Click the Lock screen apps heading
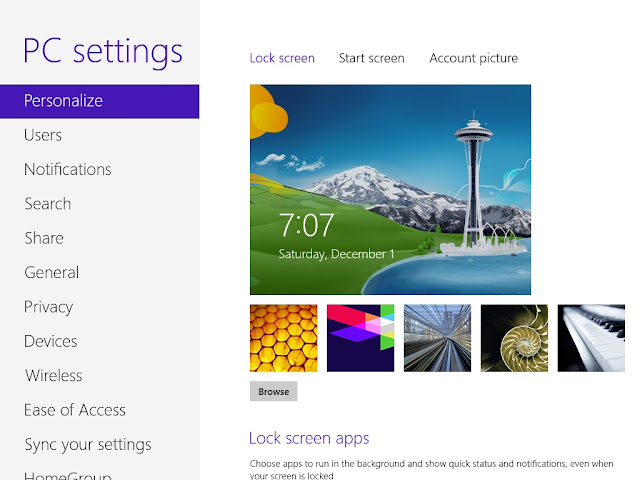 [x=309, y=438]
